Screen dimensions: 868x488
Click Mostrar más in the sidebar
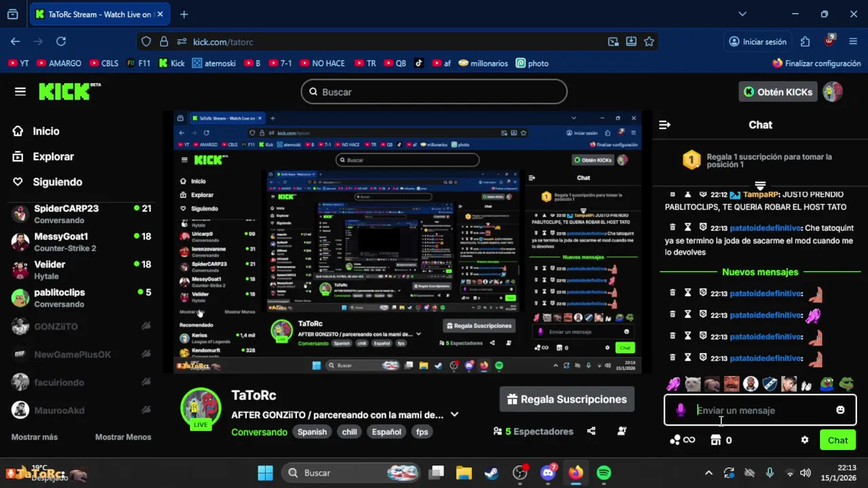coord(35,437)
